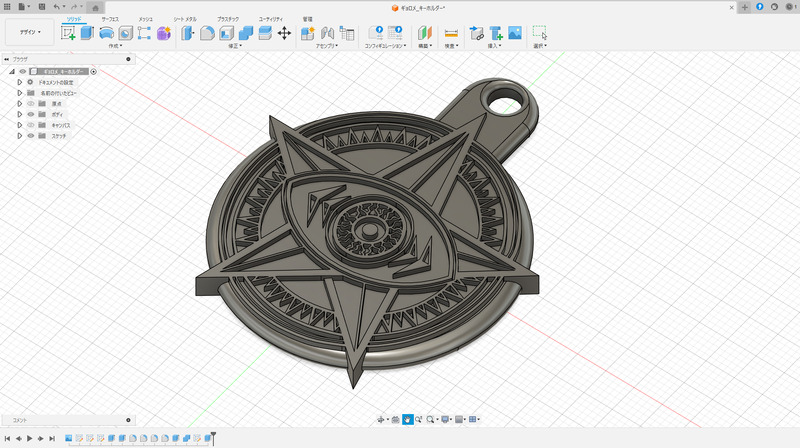Screen dimensions: 800x448
Task: Activate the Move/Copy arrows tool
Action: click(x=284, y=33)
